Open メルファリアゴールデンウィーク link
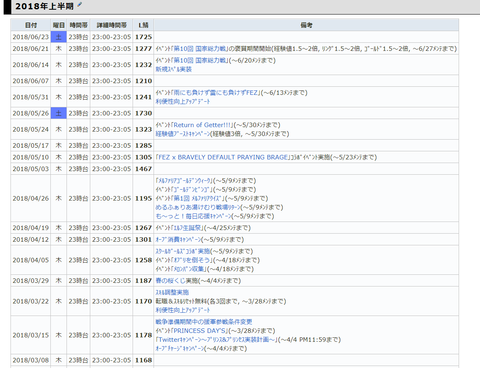This screenshot has width=480, height=368. tap(184, 181)
